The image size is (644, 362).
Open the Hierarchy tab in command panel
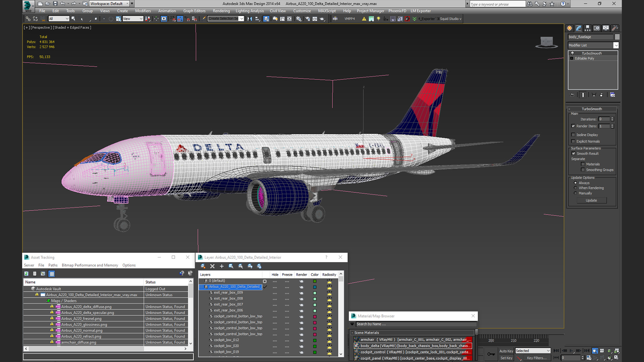pyautogui.click(x=587, y=28)
